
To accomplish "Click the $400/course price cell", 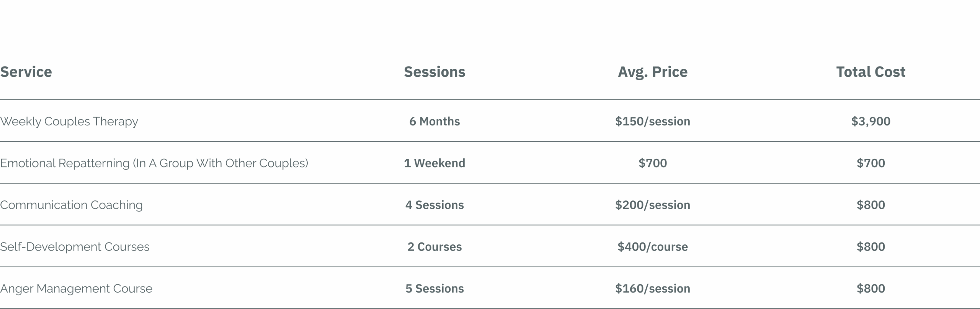I will [653, 247].
